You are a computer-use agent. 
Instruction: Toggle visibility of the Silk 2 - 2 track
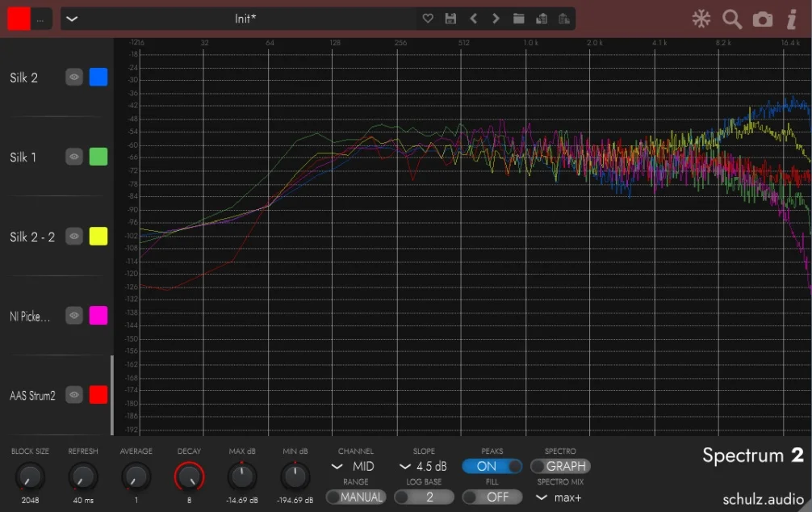pos(74,237)
